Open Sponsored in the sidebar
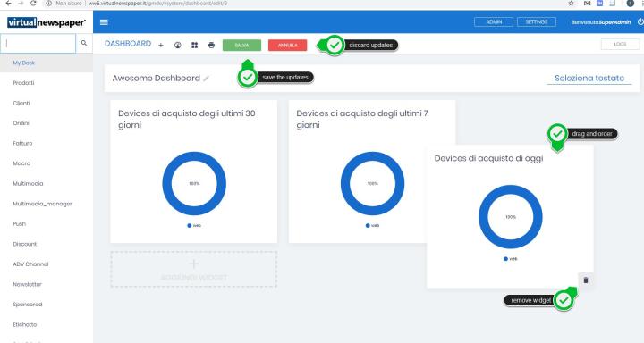Image resolution: width=644 pixels, height=343 pixels. tap(28, 304)
